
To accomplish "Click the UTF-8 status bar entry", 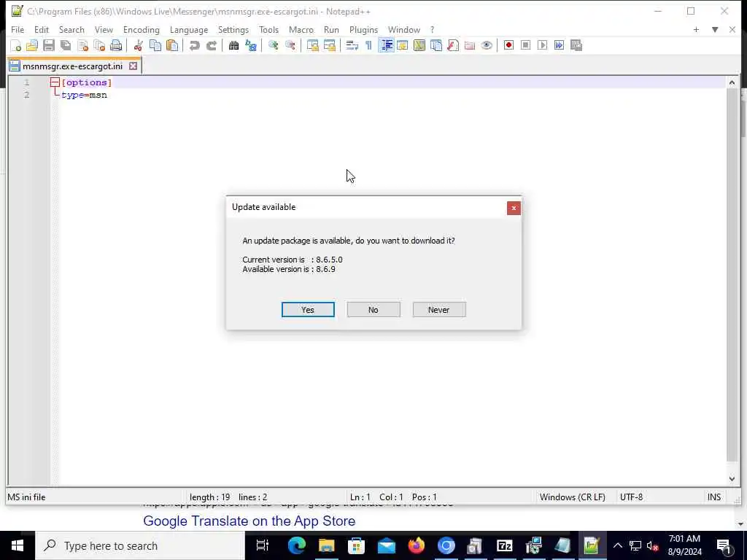I will pos(631,497).
